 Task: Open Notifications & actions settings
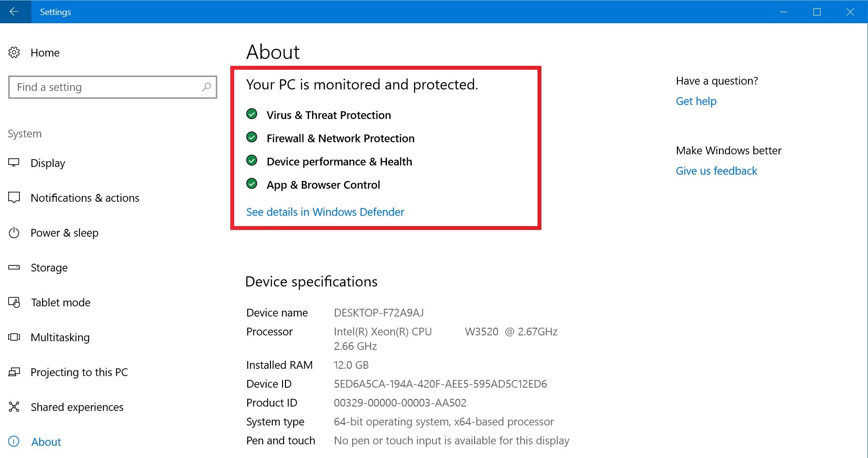click(x=85, y=198)
